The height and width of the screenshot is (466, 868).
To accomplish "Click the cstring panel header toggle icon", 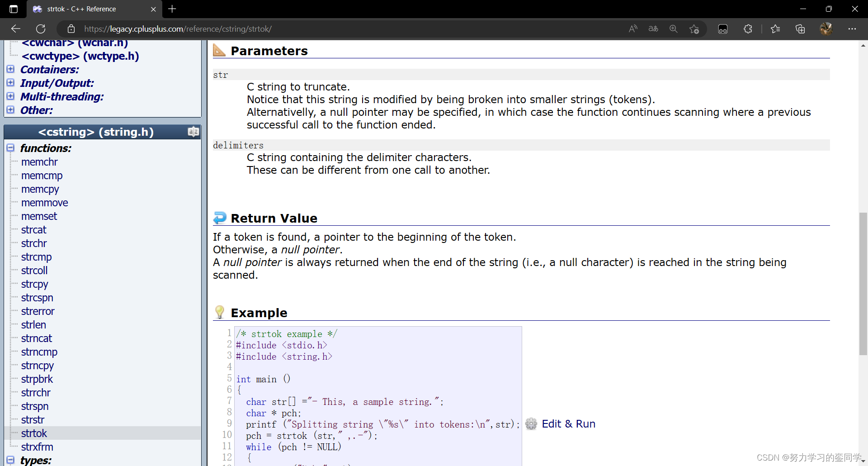I will pos(193,132).
